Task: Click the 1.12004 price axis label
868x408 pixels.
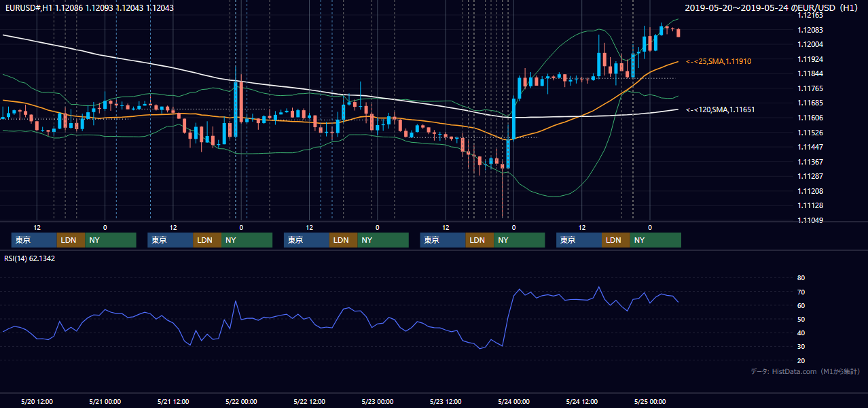Action: (x=810, y=44)
